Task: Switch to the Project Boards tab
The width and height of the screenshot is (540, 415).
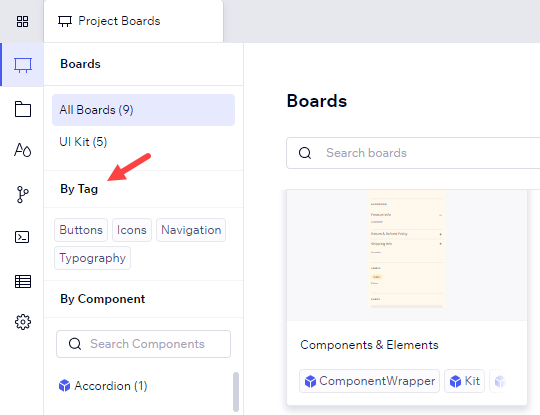Action: [x=133, y=21]
